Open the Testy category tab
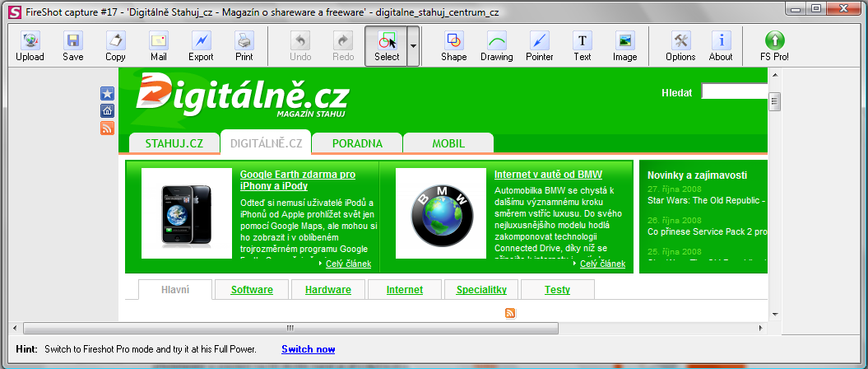This screenshot has height=369, width=868. pyautogui.click(x=558, y=290)
